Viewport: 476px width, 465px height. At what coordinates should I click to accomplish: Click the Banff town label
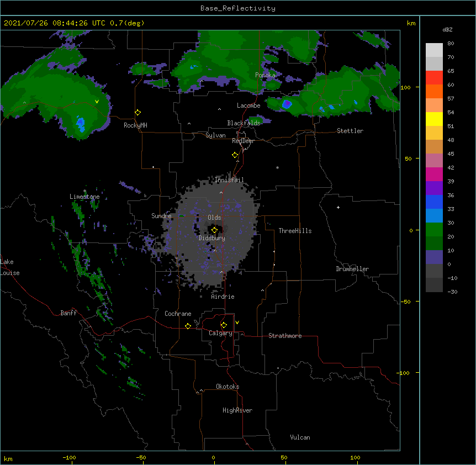pyautogui.click(x=68, y=313)
